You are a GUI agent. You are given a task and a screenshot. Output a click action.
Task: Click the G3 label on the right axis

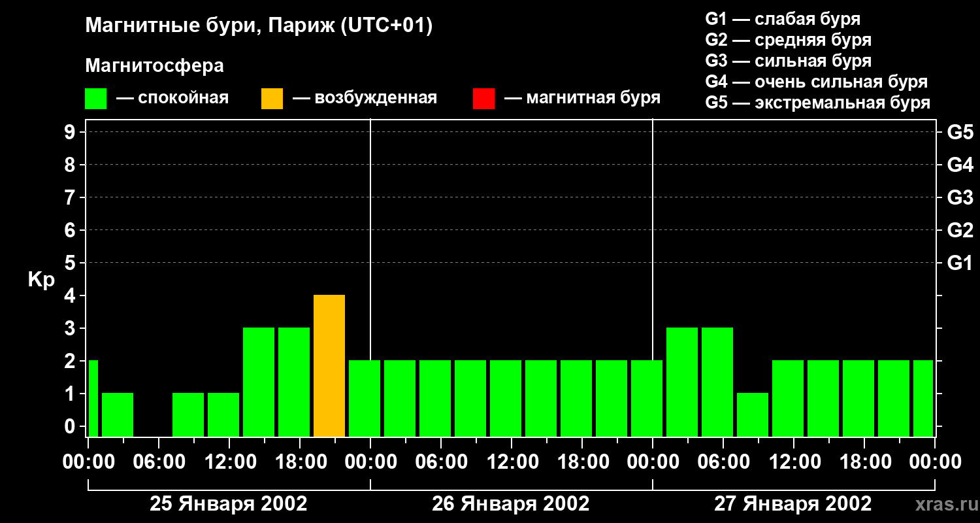click(960, 197)
